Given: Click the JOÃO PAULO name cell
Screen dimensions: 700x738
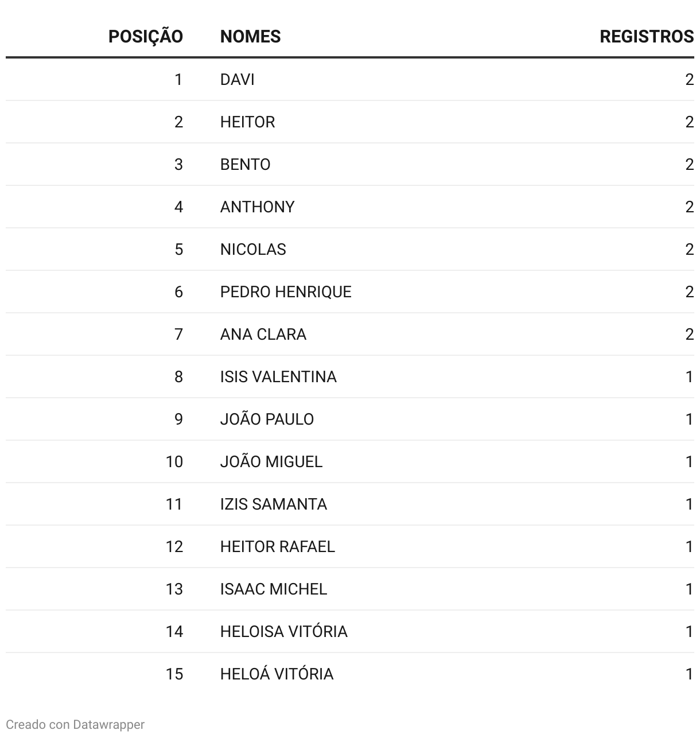Looking at the screenshot, I should pyautogui.click(x=267, y=419).
